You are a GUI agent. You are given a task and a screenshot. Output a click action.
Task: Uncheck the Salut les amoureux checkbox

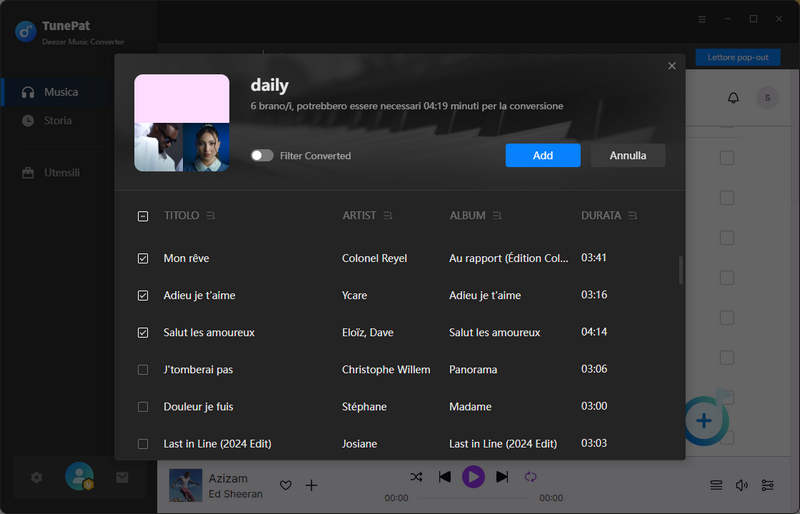coord(143,333)
